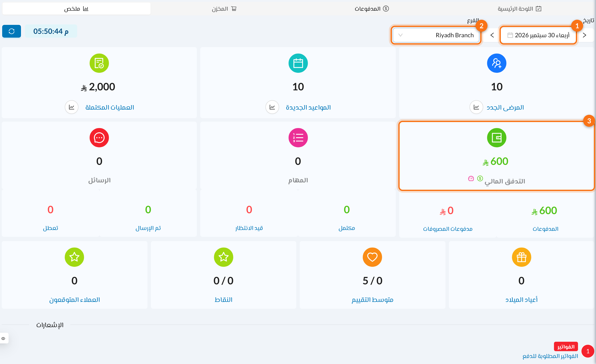Screen dimensions: 596x364
Task: Click the new patients blue user icon
Action: point(497,63)
